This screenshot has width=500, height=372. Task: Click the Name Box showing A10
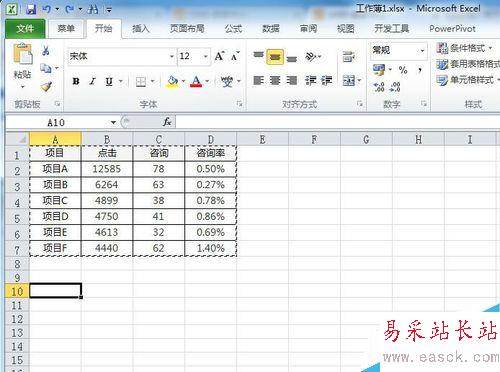pyautogui.click(x=57, y=123)
